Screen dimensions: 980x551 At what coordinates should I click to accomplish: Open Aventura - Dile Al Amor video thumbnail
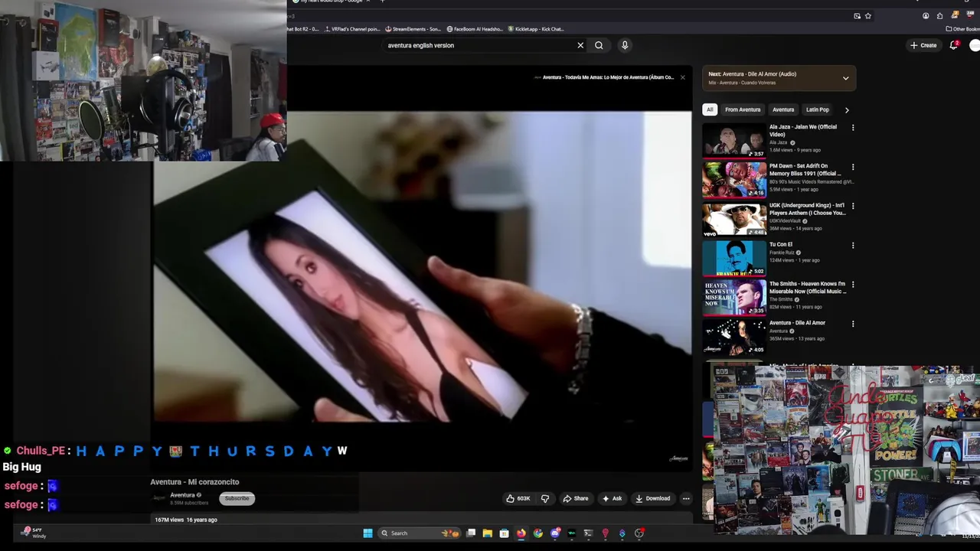[734, 337]
